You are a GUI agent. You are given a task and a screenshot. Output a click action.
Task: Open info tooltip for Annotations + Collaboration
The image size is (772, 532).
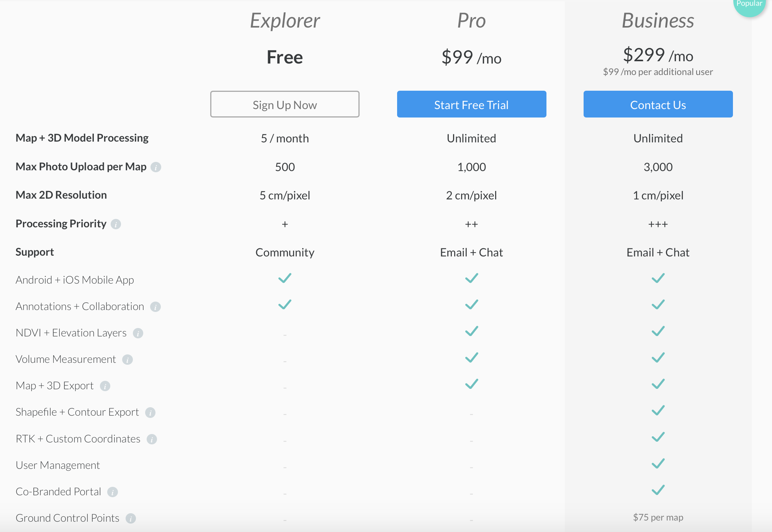click(x=155, y=307)
